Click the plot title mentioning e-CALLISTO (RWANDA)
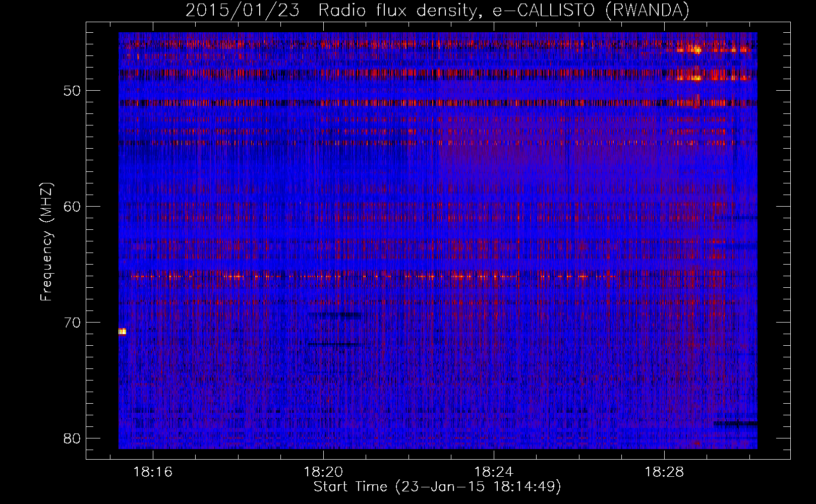 point(437,10)
